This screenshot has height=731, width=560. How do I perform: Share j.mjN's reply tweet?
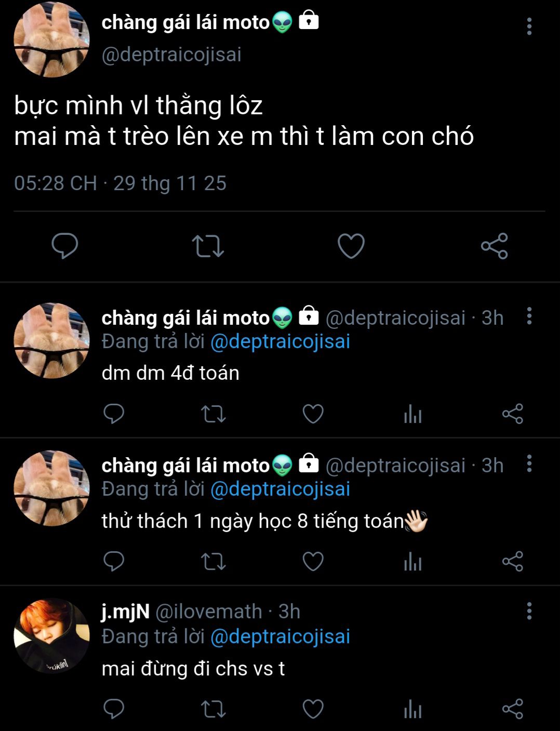512,709
